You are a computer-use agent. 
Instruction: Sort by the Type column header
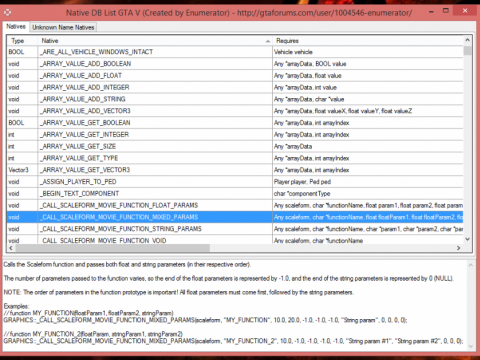click(x=22, y=41)
